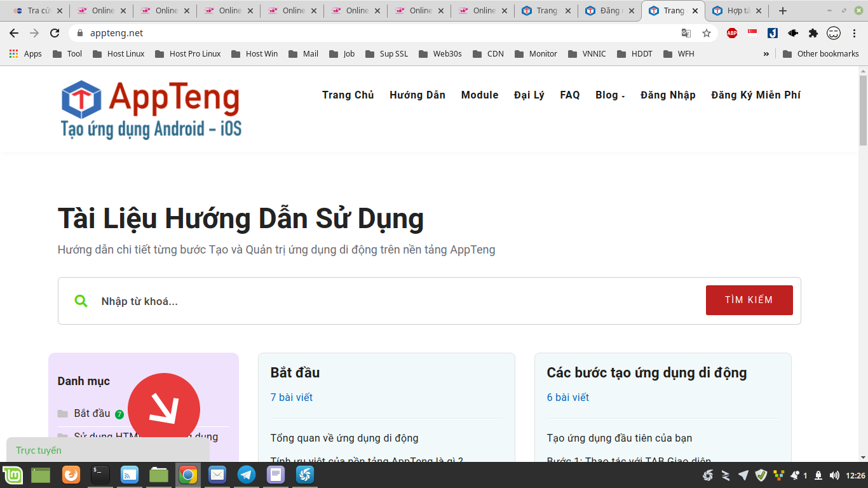The image size is (868, 488).
Task: Open the Đại Lý menu item
Action: point(529,95)
